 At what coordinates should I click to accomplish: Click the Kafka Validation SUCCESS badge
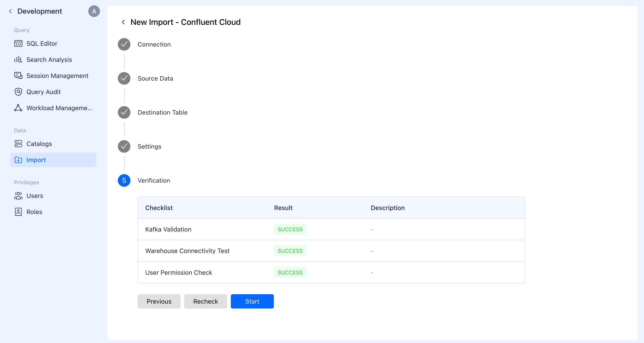(290, 229)
